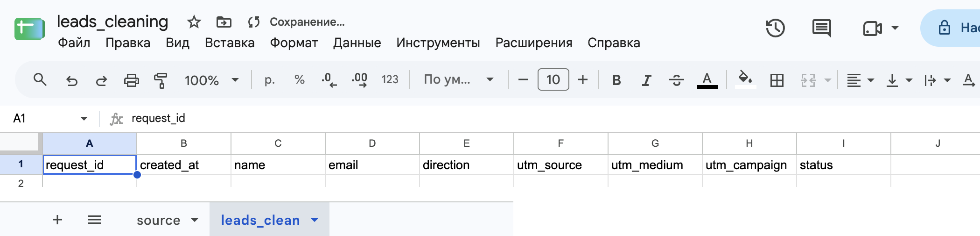The height and width of the screenshot is (236, 980).
Task: Select the status cell
Action: [843, 164]
